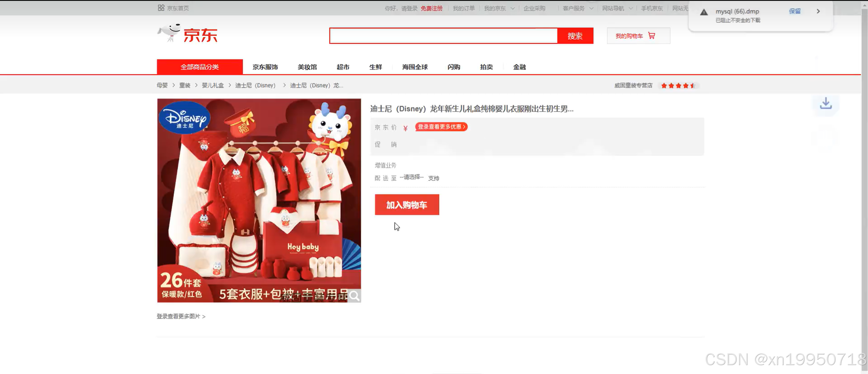The width and height of the screenshot is (868, 374).
Task: Click 我的购物车 button
Action: point(638,36)
